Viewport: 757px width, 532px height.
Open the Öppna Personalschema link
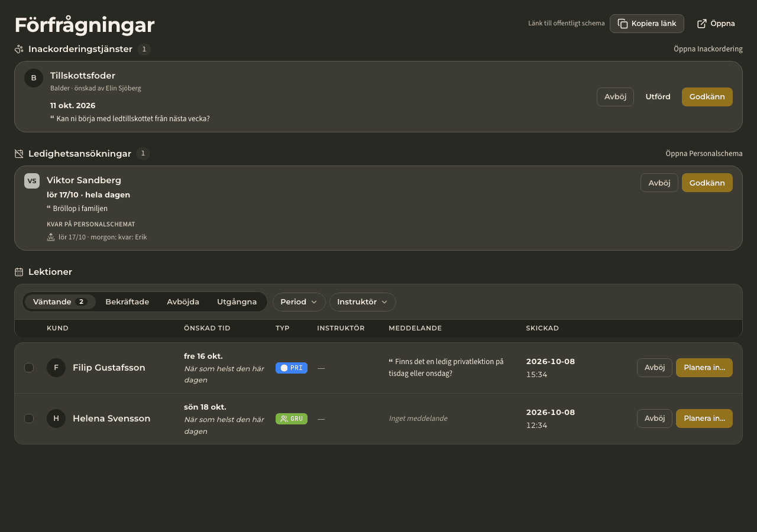click(x=704, y=154)
